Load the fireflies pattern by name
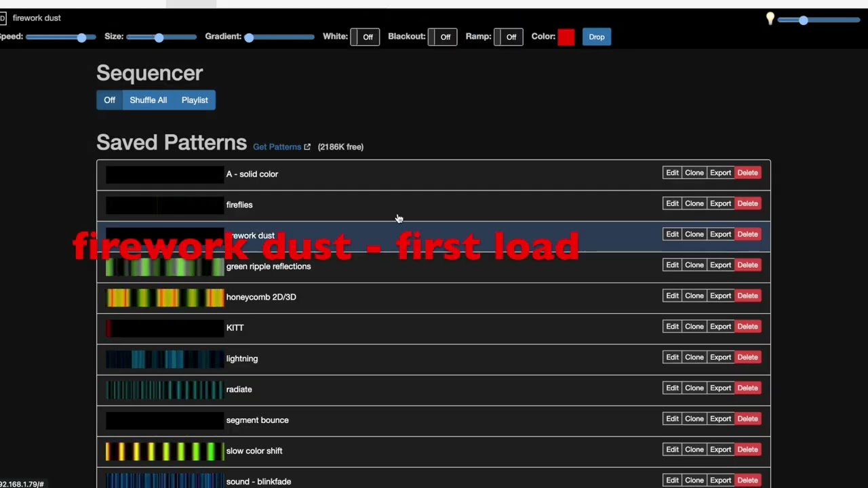The height and width of the screenshot is (488, 868). [x=239, y=205]
